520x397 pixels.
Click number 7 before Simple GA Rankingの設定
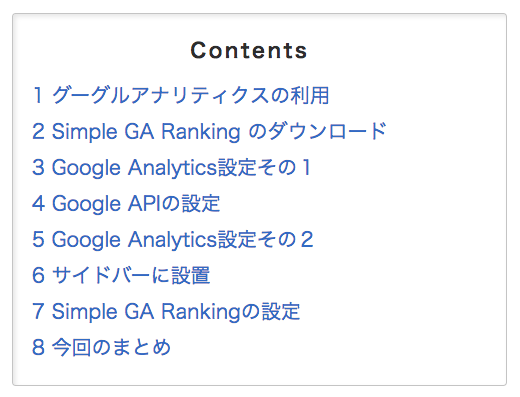click(38, 311)
